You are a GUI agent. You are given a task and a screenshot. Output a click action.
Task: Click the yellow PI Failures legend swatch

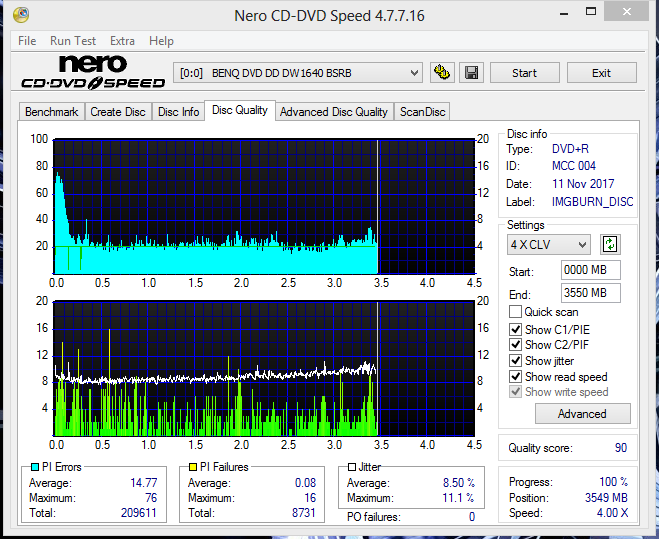click(x=193, y=467)
